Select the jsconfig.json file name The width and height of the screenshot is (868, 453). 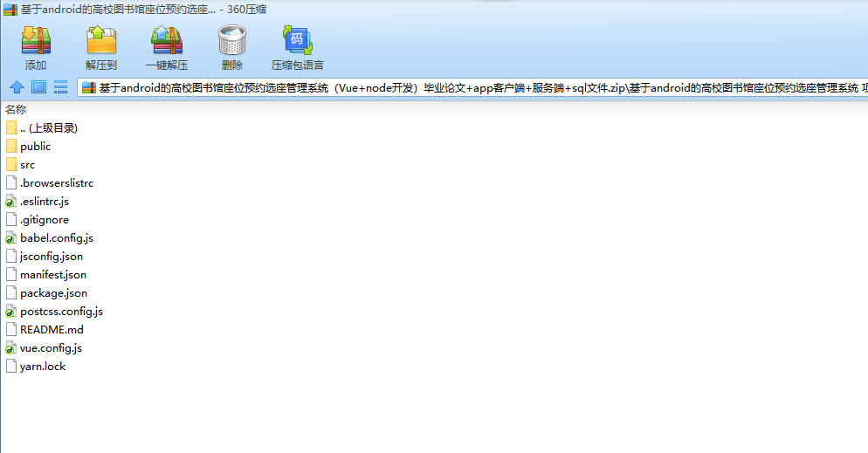(x=52, y=256)
